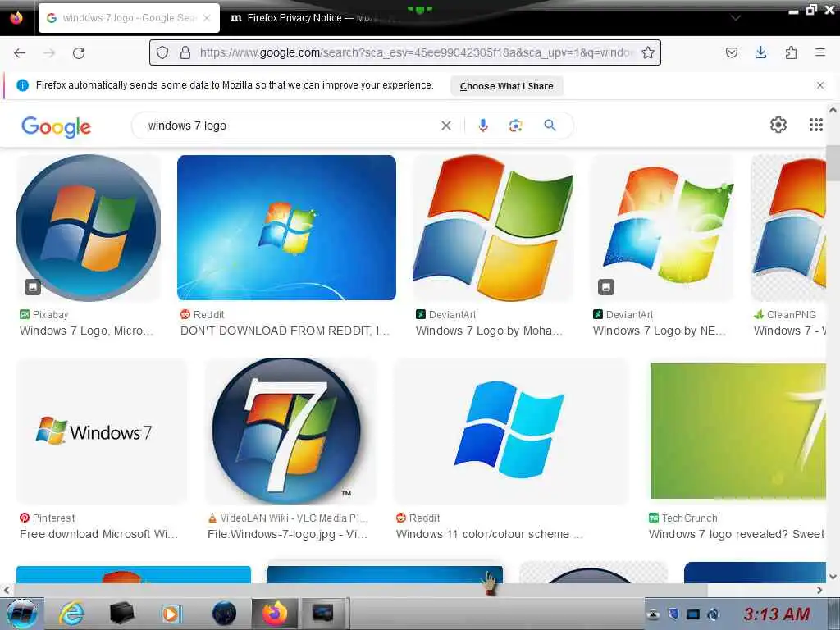
Task: Launch Internet Explorer from taskbar
Action: (72, 614)
